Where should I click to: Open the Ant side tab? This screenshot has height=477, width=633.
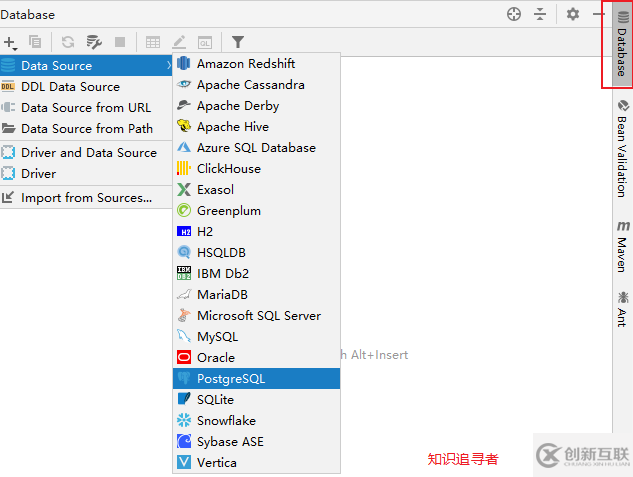coord(622,309)
